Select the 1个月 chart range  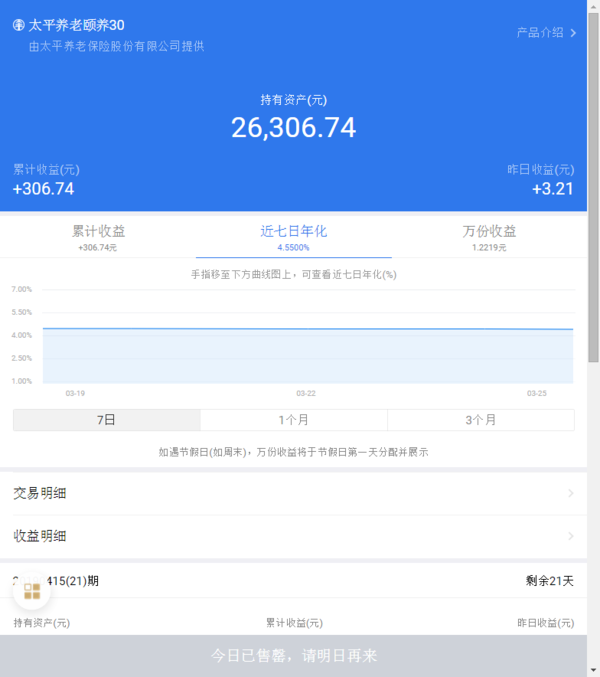[x=294, y=420]
